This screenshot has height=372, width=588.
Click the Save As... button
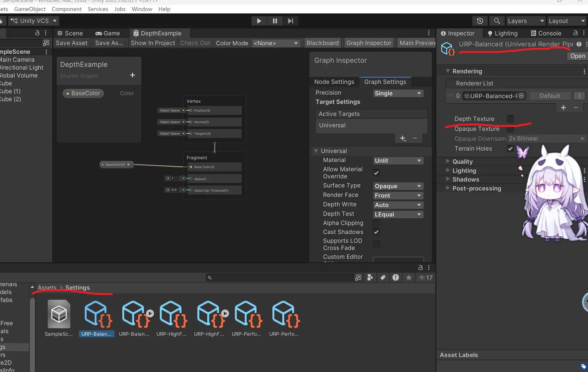(109, 43)
